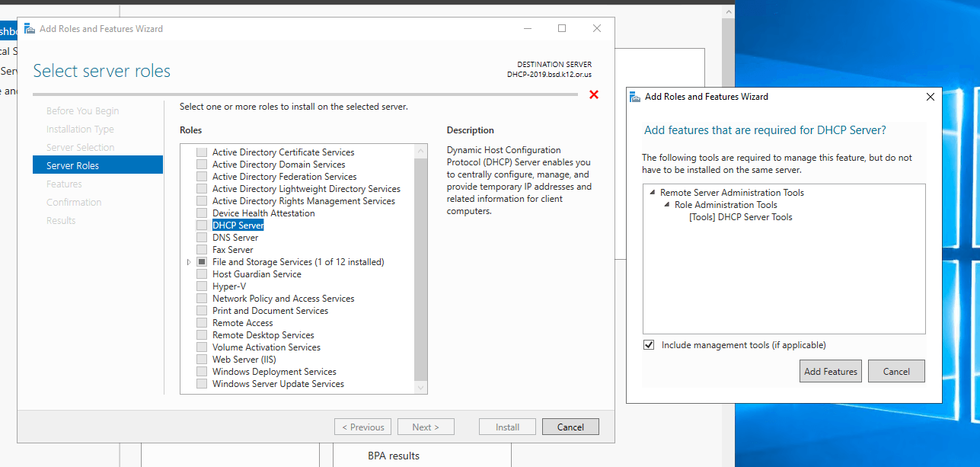This screenshot has width=980, height=467.
Task: Select Remote Server Administration Tools item
Action: coord(732,193)
